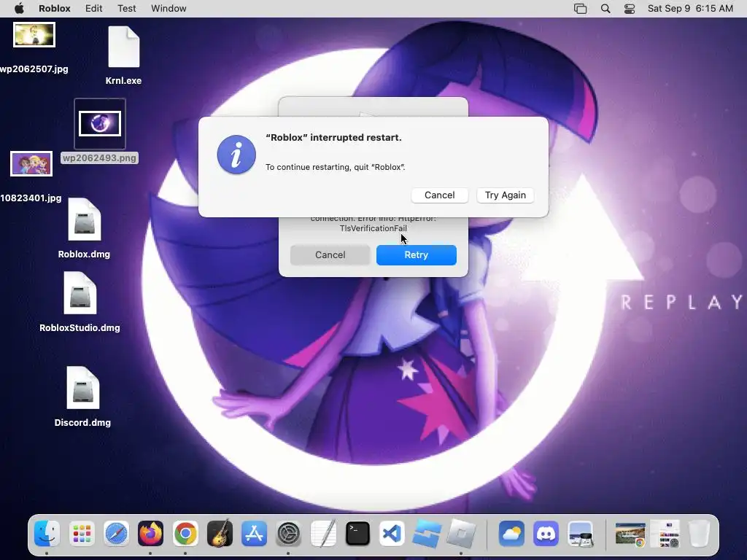Screen dimensions: 747x560
Task: Click the info icon in the restart dialog
Action: point(236,155)
